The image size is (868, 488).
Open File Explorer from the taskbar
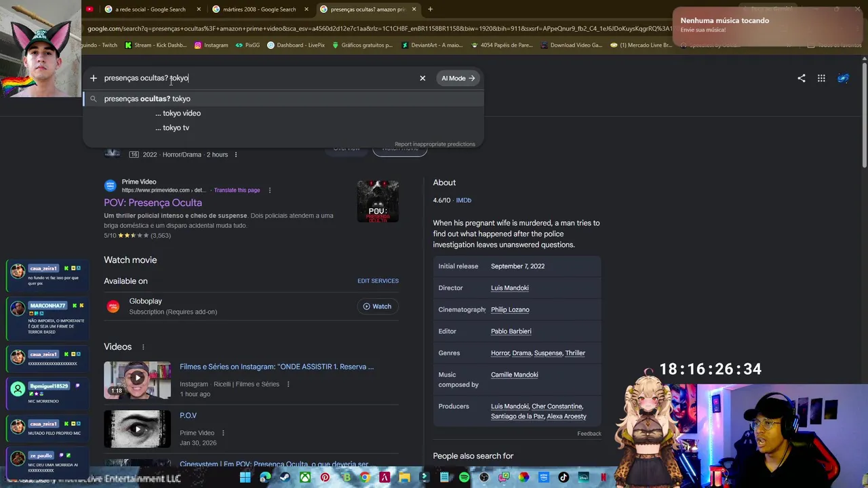tap(405, 477)
